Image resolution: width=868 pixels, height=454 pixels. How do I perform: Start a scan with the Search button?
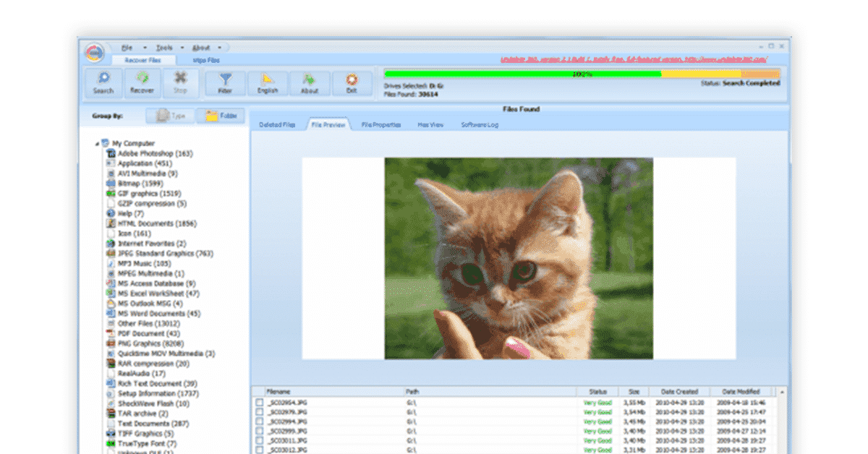(103, 83)
